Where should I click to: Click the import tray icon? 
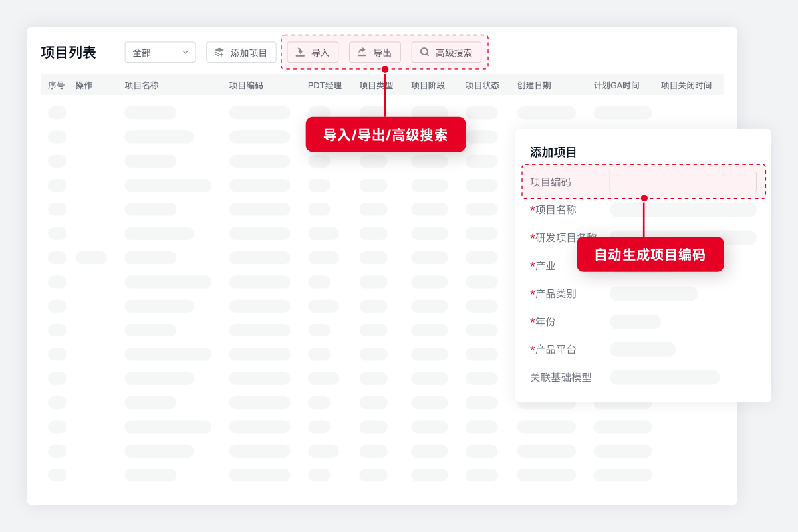(x=301, y=52)
